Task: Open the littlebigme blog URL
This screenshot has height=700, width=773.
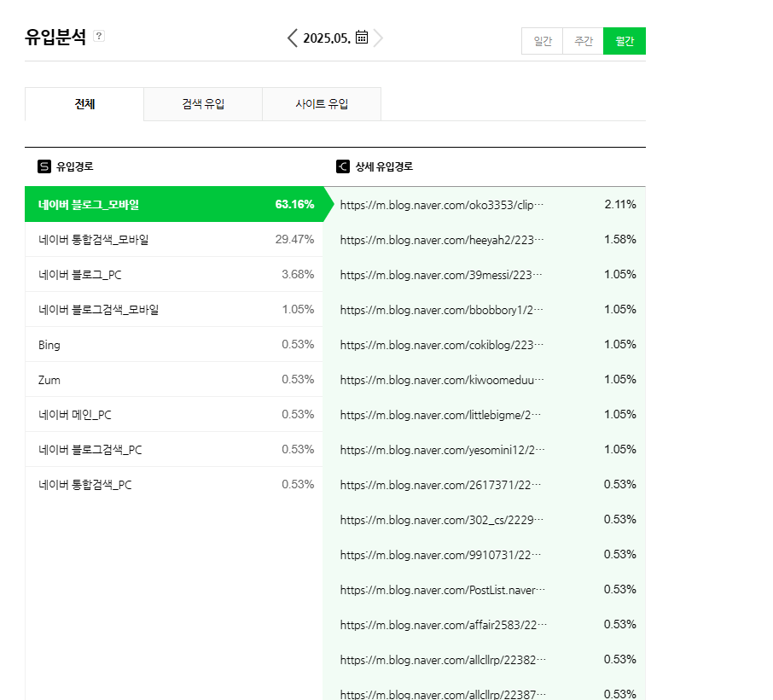Action: click(x=441, y=415)
